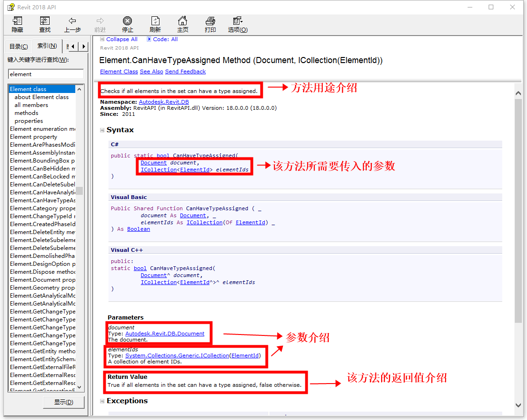
Task: Select Element.ChangeTypeId index entry
Action: pos(42,216)
